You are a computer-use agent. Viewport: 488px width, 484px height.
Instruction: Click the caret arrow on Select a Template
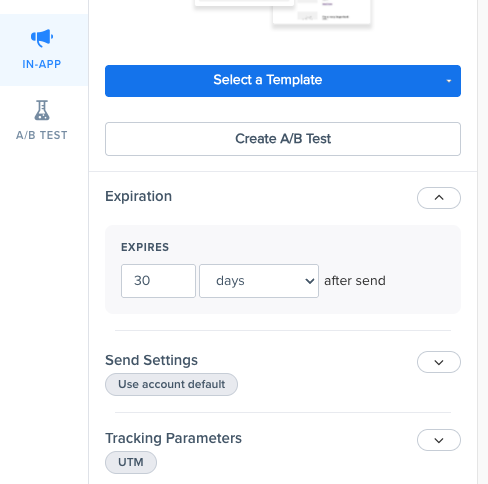click(x=449, y=81)
